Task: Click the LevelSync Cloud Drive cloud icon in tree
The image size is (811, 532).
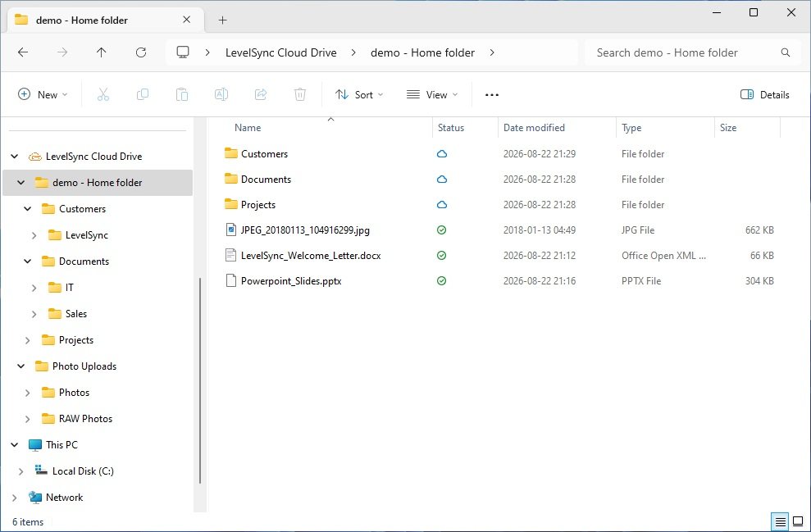Action: [x=34, y=156]
